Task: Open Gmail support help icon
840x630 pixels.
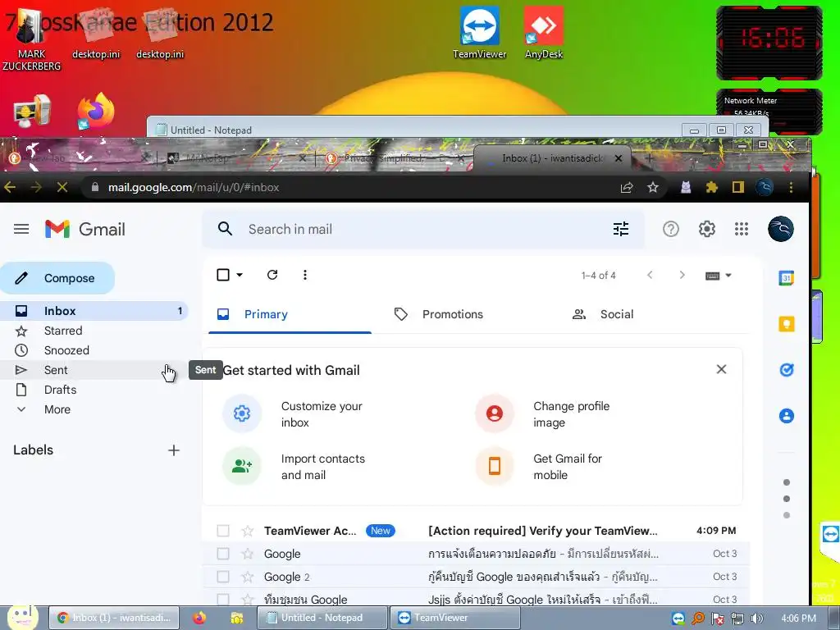Action: click(x=671, y=230)
